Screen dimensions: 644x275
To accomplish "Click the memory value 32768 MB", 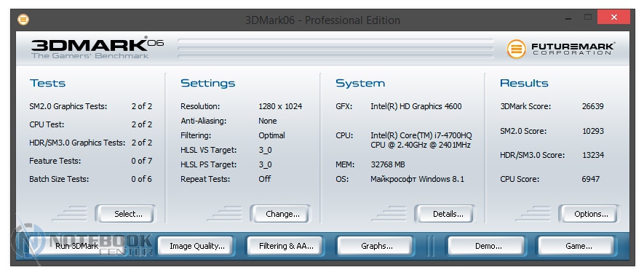I will click(x=388, y=164).
